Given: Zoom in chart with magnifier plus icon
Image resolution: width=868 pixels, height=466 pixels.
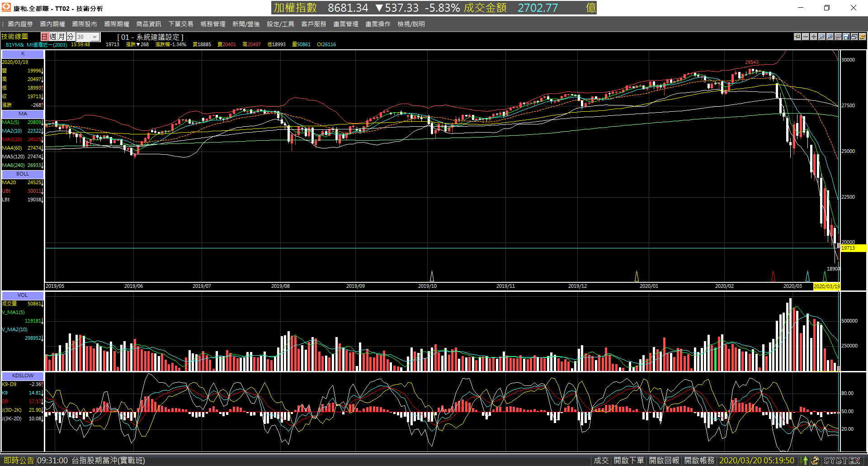Looking at the screenshot, I should [x=830, y=37].
